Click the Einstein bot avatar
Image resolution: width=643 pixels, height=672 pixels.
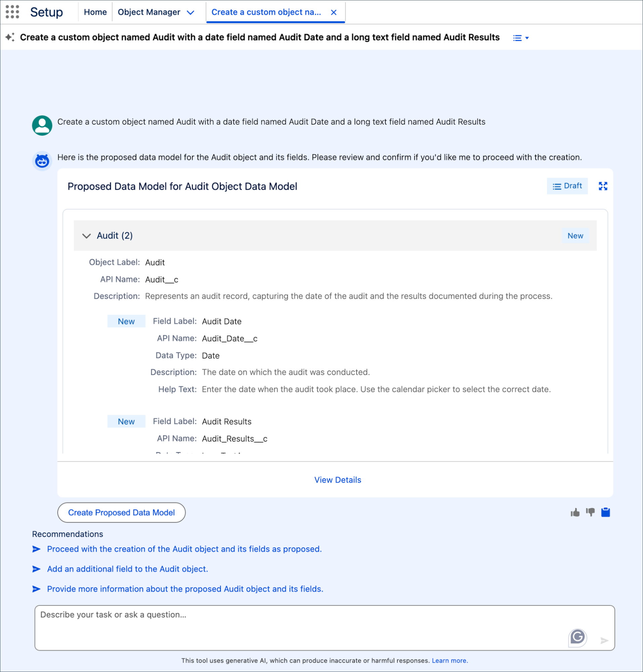(x=42, y=160)
